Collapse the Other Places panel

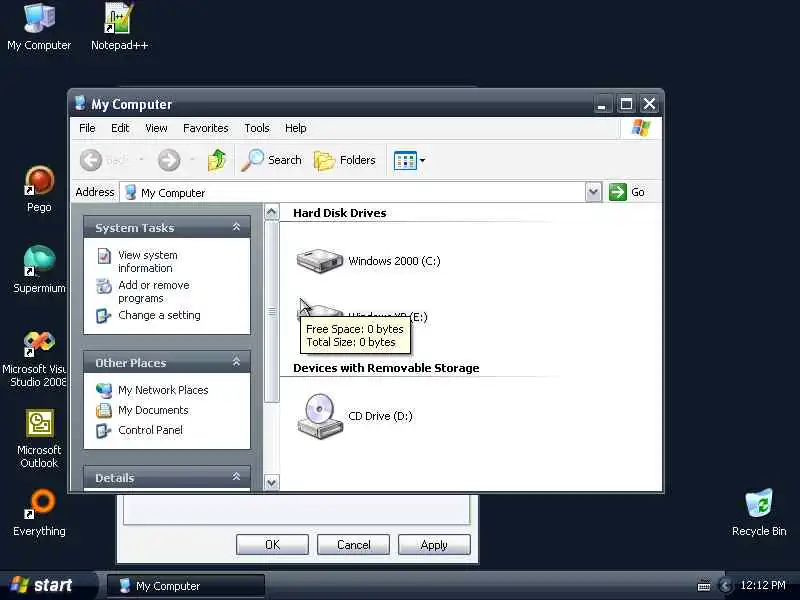pyautogui.click(x=236, y=362)
